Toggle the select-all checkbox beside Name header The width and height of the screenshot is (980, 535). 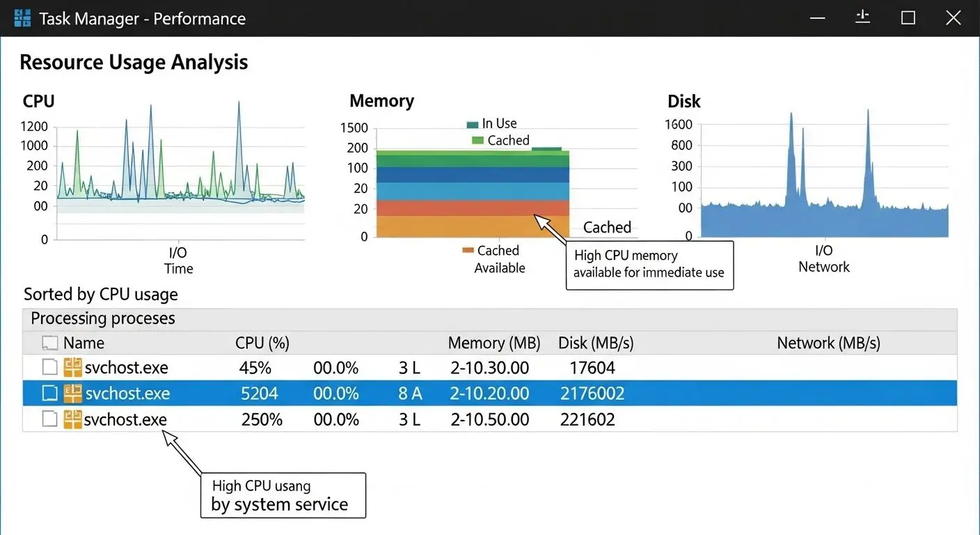(x=49, y=343)
